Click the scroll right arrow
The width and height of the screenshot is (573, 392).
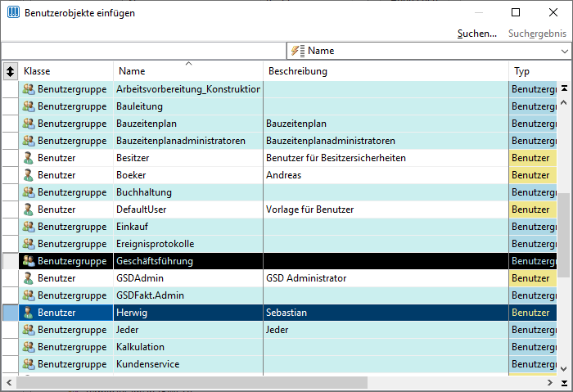(550, 382)
